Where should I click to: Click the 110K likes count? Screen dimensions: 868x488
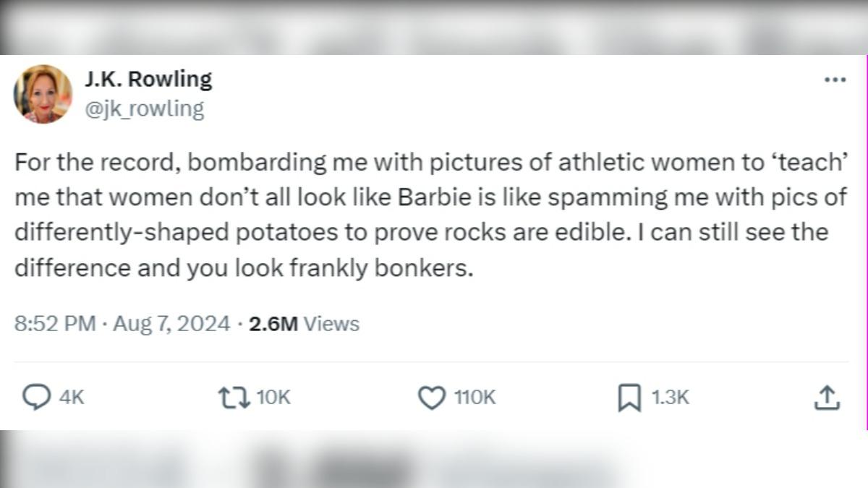pyautogui.click(x=474, y=397)
